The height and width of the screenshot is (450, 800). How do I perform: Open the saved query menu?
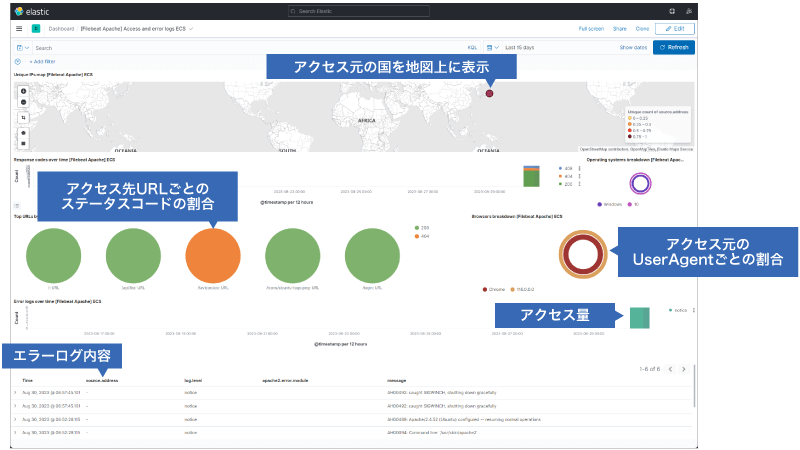click(22, 47)
